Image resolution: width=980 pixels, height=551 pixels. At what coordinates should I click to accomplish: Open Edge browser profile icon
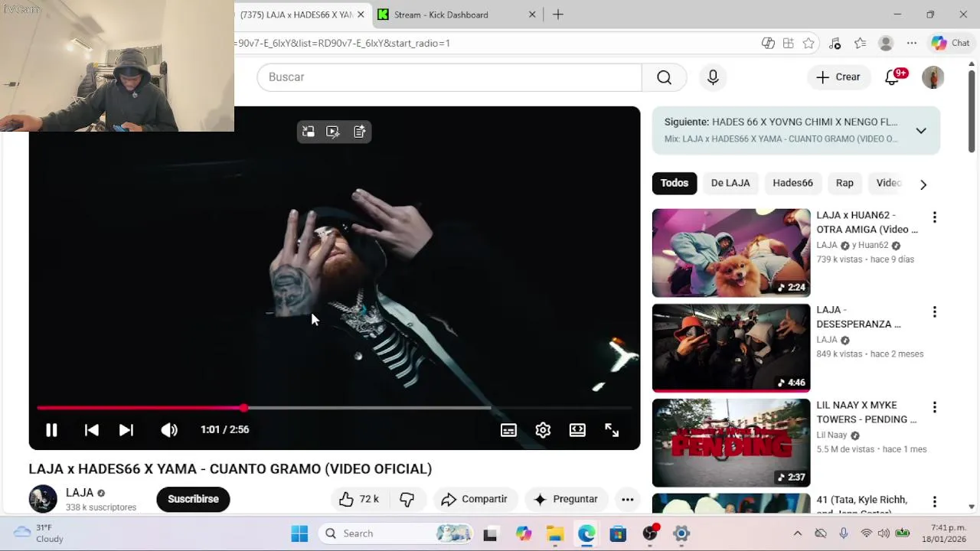pos(886,43)
